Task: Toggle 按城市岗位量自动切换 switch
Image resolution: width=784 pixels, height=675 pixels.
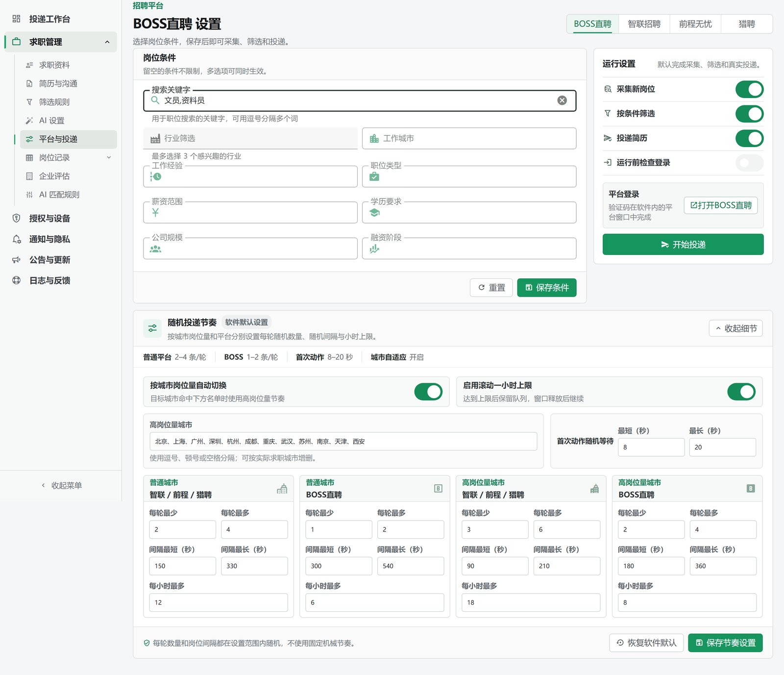Action: click(428, 392)
